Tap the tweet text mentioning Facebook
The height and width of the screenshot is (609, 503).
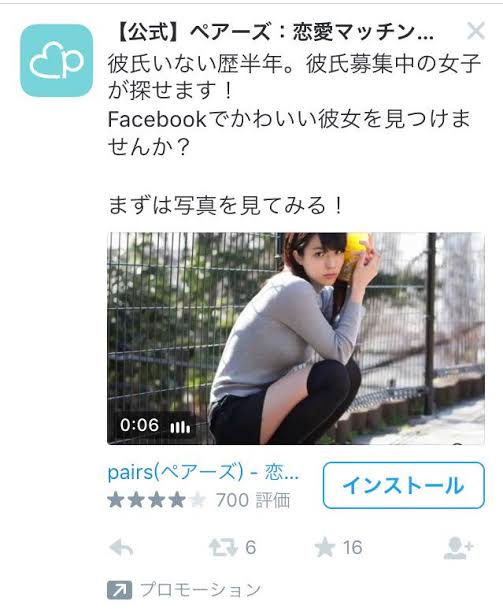coord(289,132)
